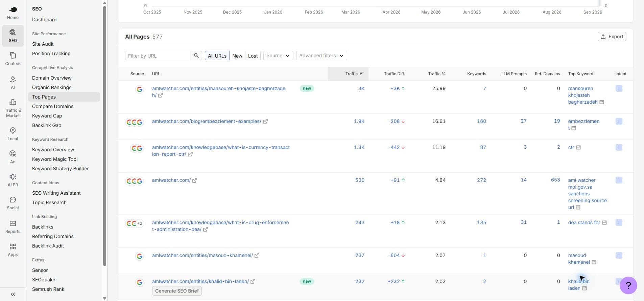Viewport: 644px width, 301px height.
Task: Click SERP icon next to embezzlement keyword
Action: coord(574,128)
